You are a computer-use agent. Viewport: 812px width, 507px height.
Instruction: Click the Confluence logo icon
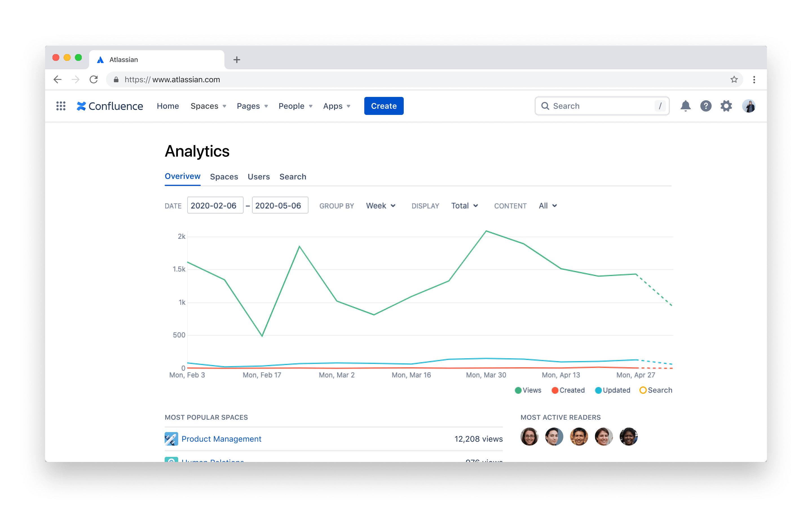[81, 106]
